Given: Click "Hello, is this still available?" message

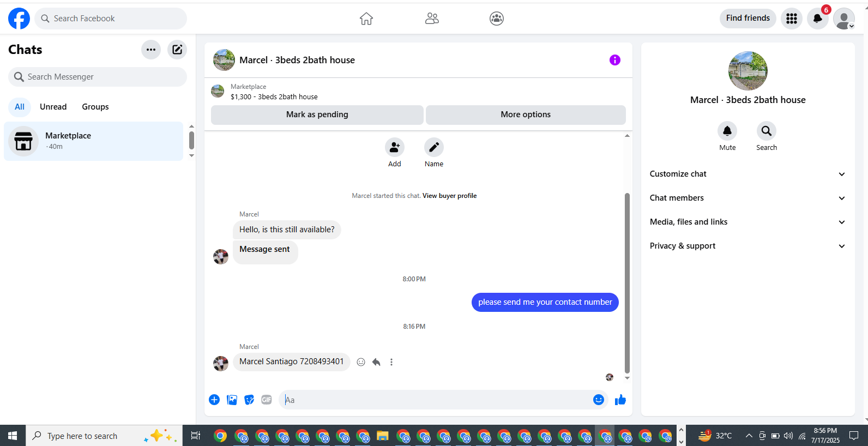Looking at the screenshot, I should click(x=287, y=230).
